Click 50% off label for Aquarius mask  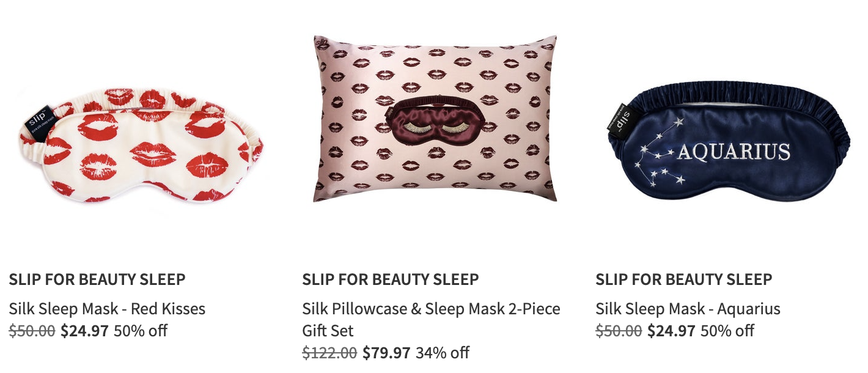point(727,331)
